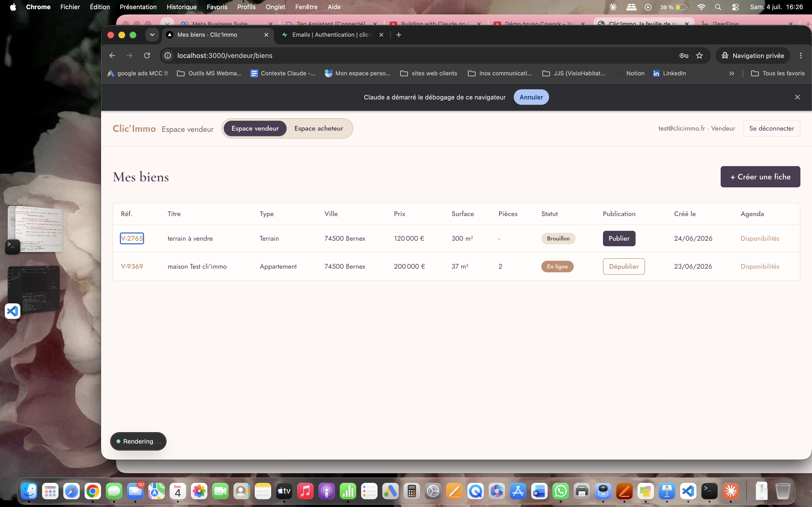View site information for localhost
The width and height of the screenshot is (812, 507).
pyautogui.click(x=168, y=55)
